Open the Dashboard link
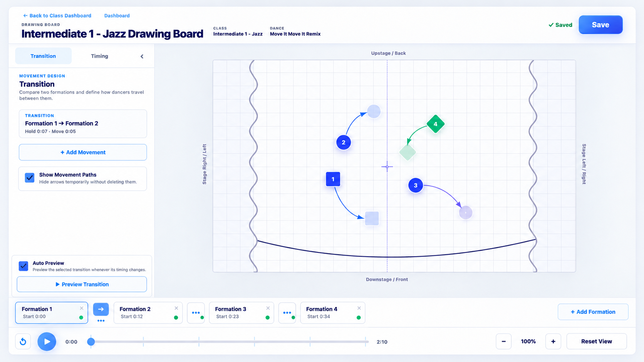 (117, 16)
